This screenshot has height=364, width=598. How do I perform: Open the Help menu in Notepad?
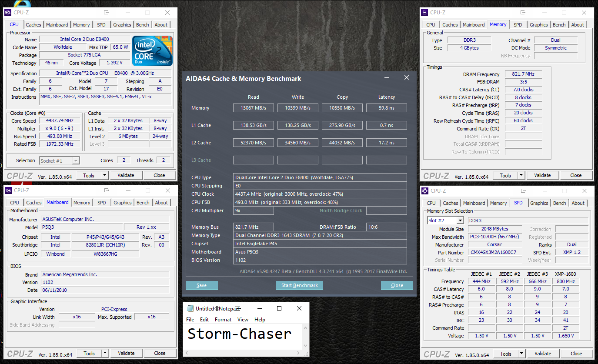260,319
